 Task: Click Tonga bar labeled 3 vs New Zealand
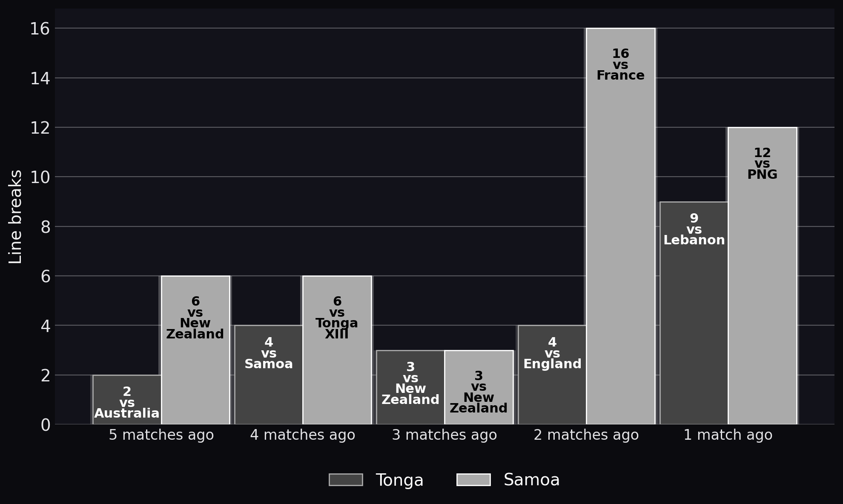click(x=410, y=387)
